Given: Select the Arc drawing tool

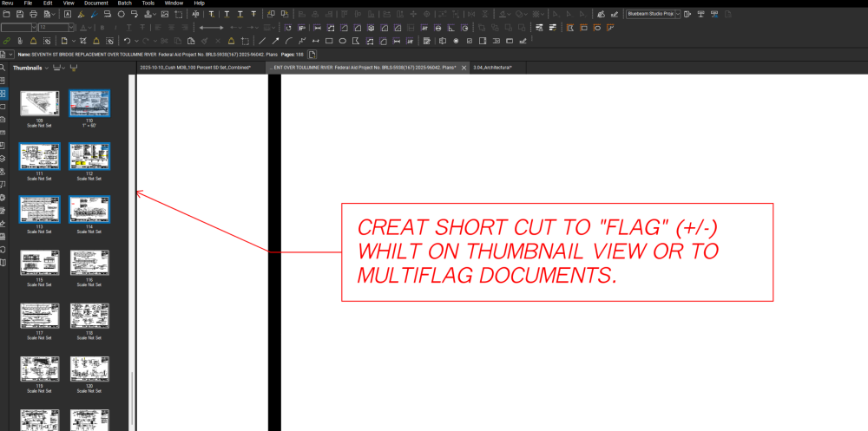Looking at the screenshot, I should pos(289,41).
